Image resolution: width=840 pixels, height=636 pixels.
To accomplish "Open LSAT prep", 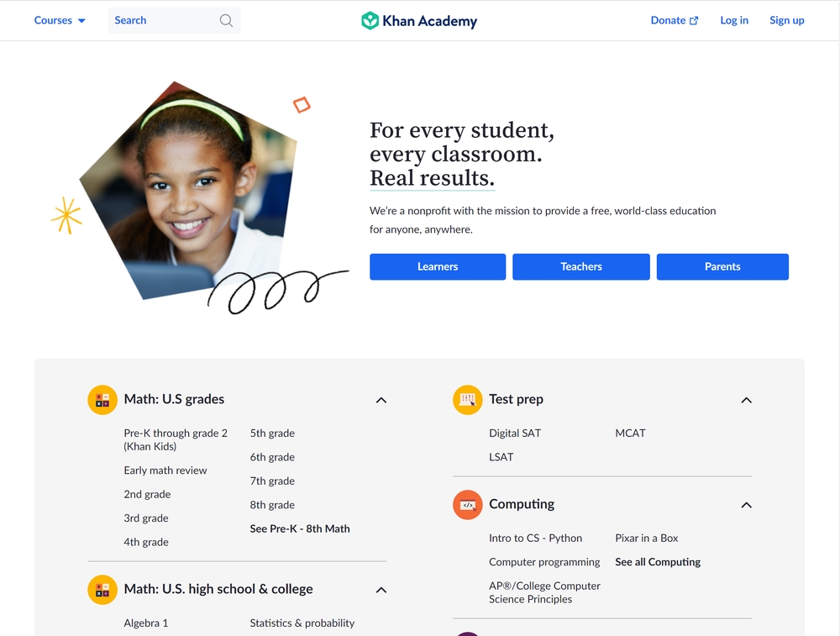I will [x=501, y=457].
